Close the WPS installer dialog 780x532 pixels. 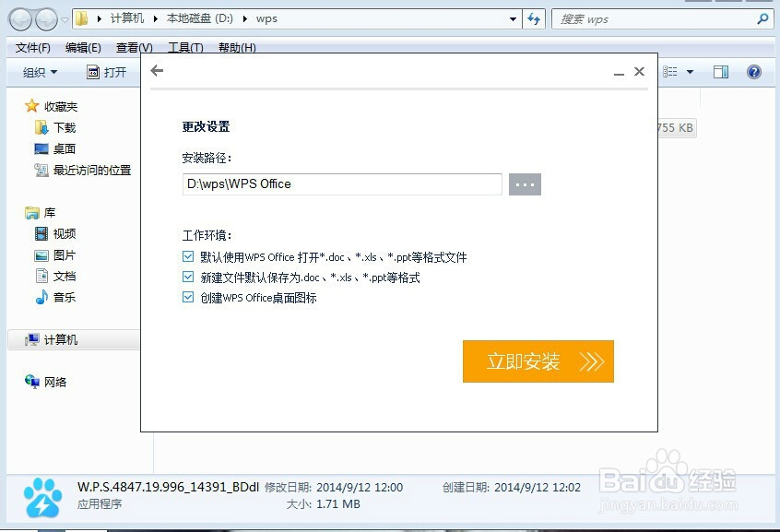[x=639, y=71]
